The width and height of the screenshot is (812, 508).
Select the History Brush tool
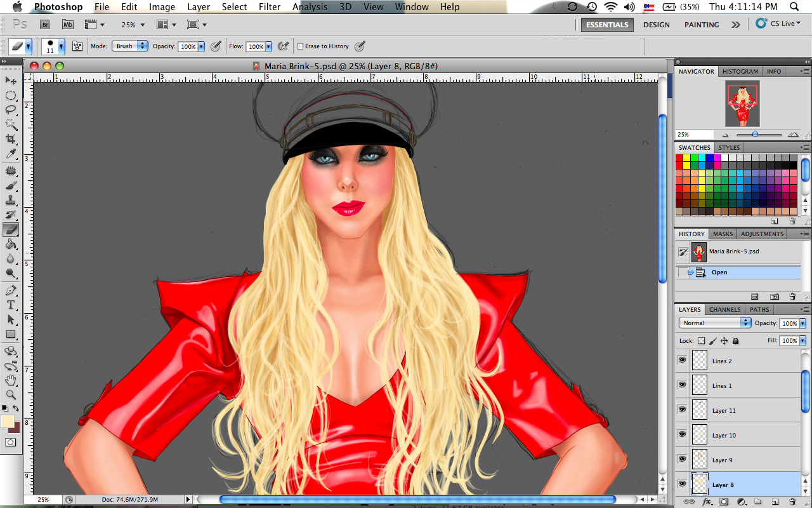pyautogui.click(x=11, y=215)
